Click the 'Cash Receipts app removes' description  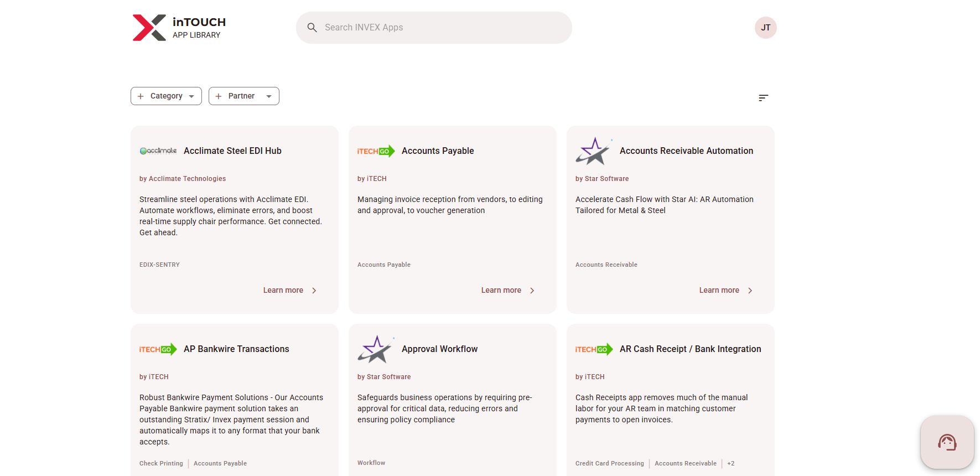(662, 408)
